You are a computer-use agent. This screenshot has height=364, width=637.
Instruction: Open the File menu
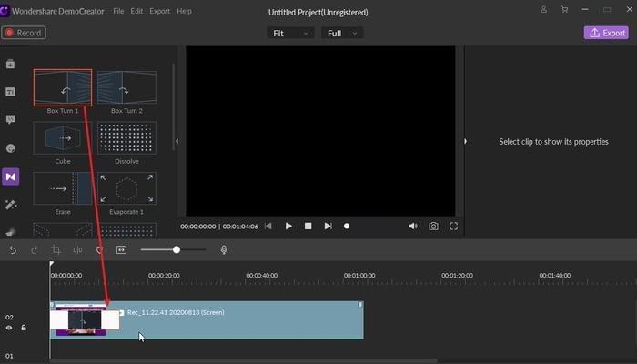coord(118,11)
